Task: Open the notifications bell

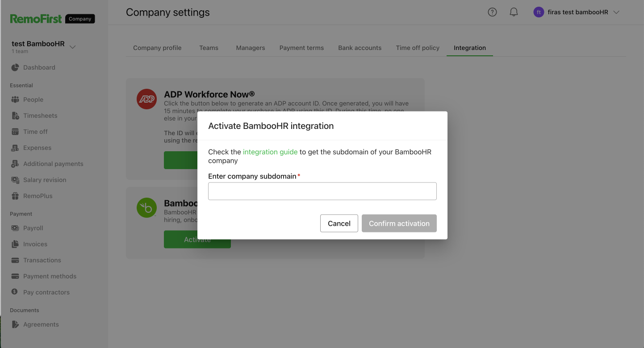Action: point(514,12)
